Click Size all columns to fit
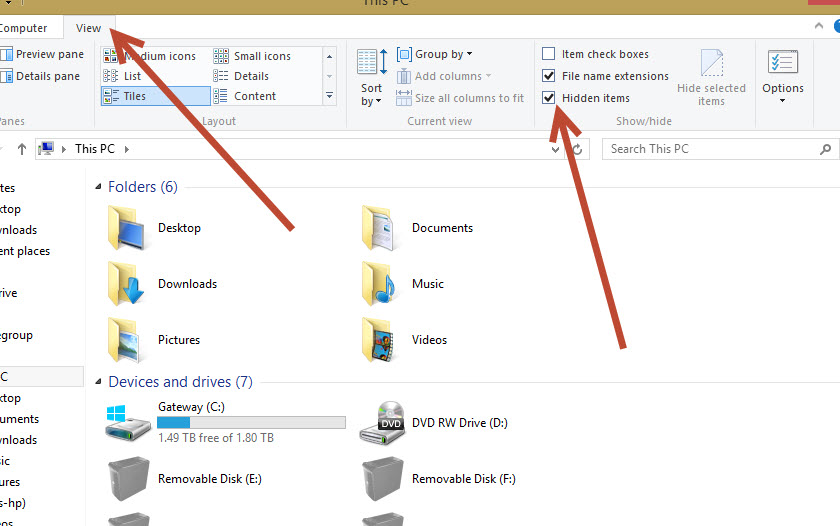This screenshot has height=526, width=840. point(460,98)
